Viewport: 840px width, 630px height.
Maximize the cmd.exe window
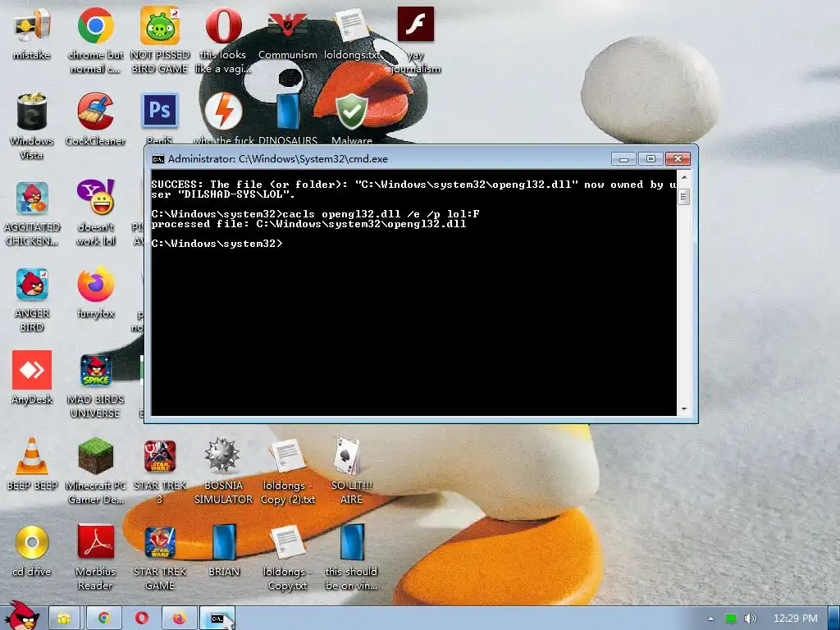click(x=651, y=158)
